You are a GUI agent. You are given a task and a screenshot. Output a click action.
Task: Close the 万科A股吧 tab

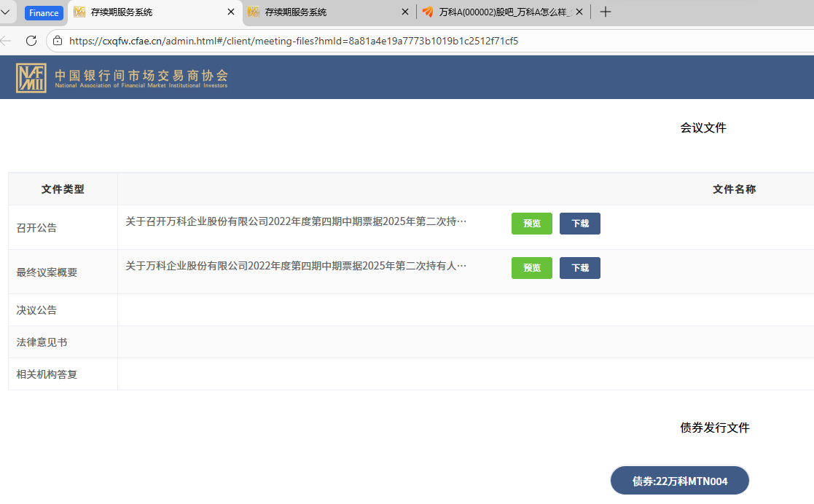tap(579, 12)
